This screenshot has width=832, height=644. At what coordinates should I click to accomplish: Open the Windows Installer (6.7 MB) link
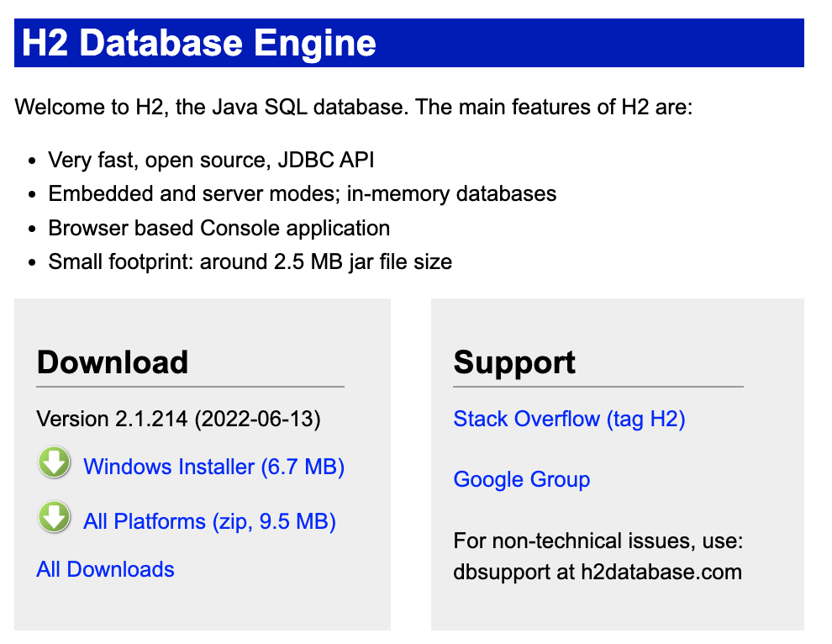[213, 467]
